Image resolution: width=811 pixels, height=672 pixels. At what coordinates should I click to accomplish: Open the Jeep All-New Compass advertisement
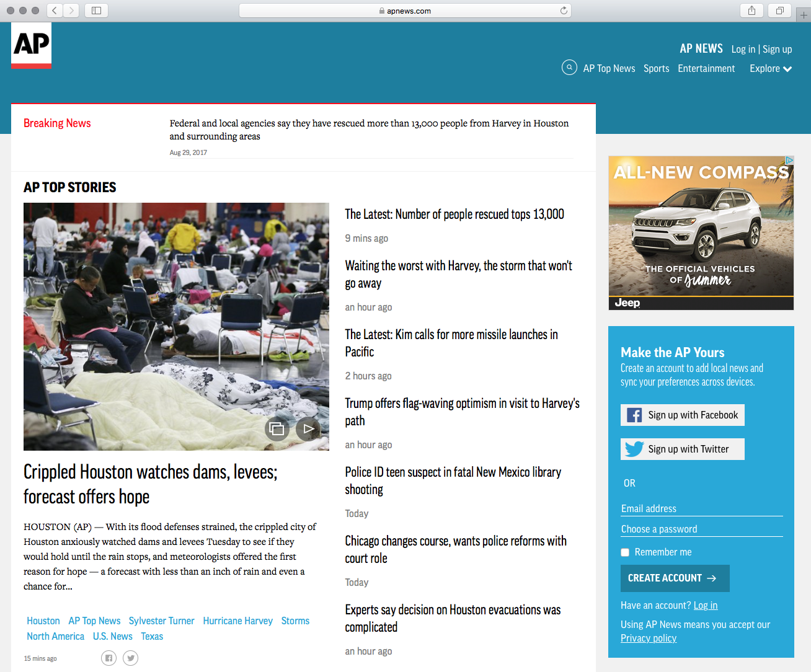701,233
